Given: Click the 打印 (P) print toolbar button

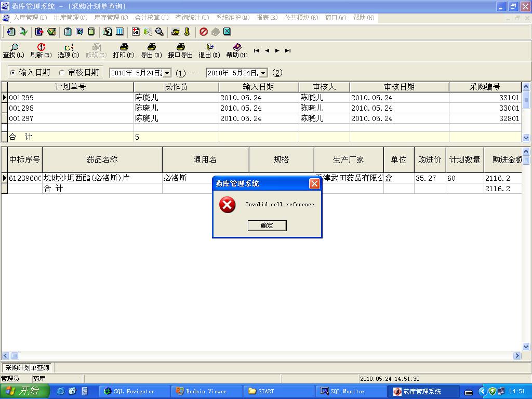Looking at the screenshot, I should click(x=124, y=51).
